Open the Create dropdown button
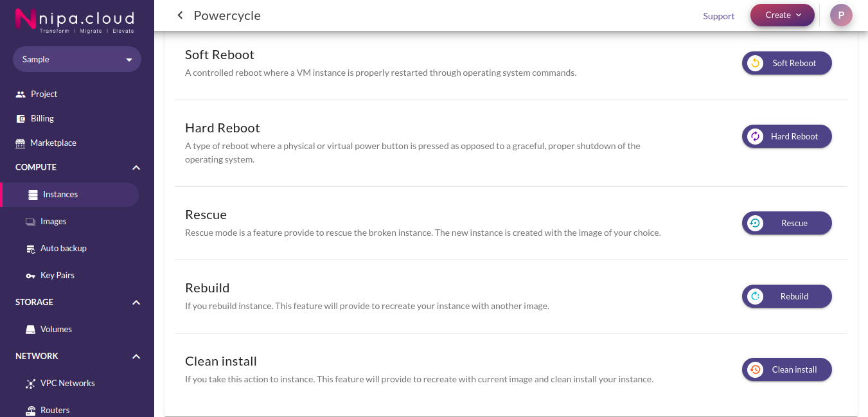 coord(783,15)
